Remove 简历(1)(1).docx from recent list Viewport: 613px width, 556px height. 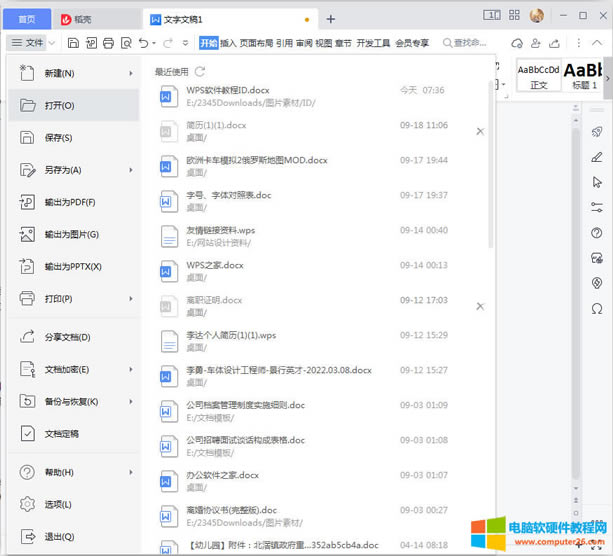click(480, 131)
